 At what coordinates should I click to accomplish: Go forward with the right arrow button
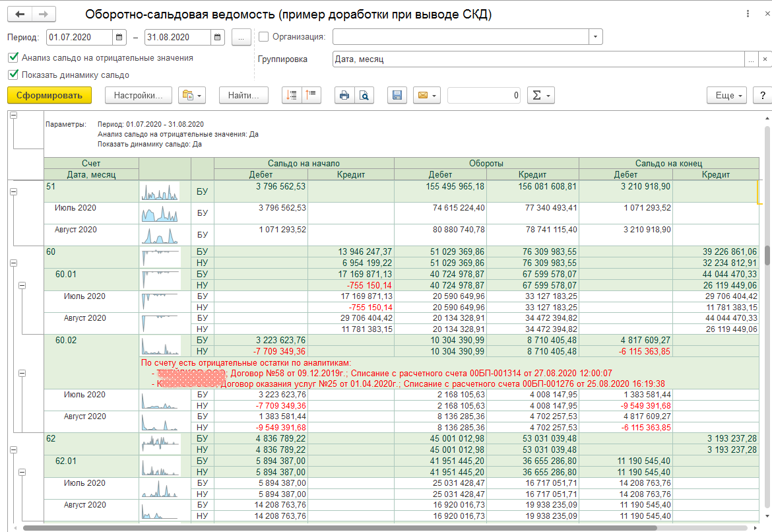[44, 15]
